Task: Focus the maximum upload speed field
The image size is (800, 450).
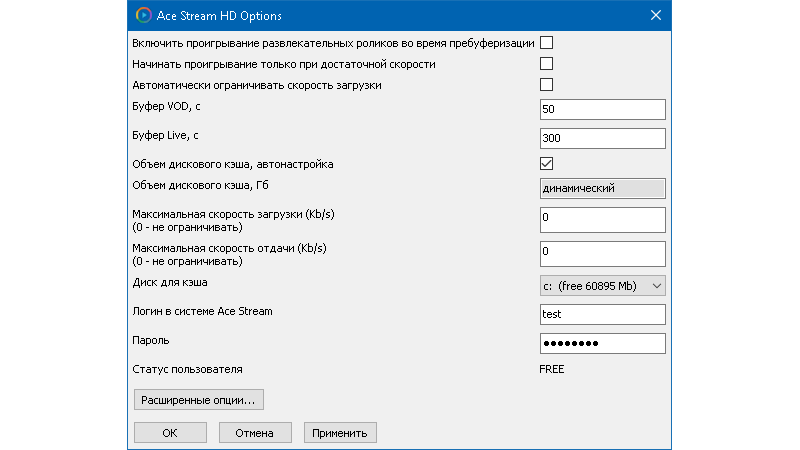Action: coord(601,253)
